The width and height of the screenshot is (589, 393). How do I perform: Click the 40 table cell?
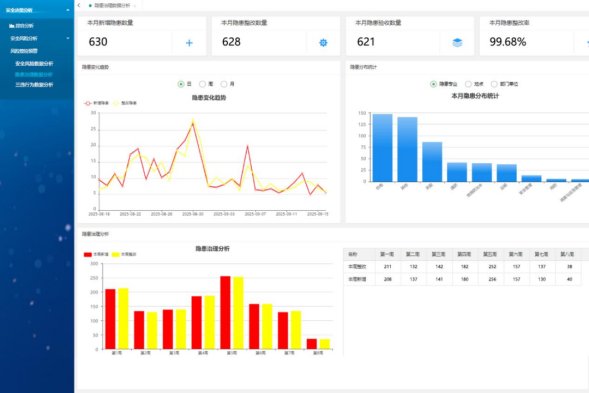(x=569, y=280)
